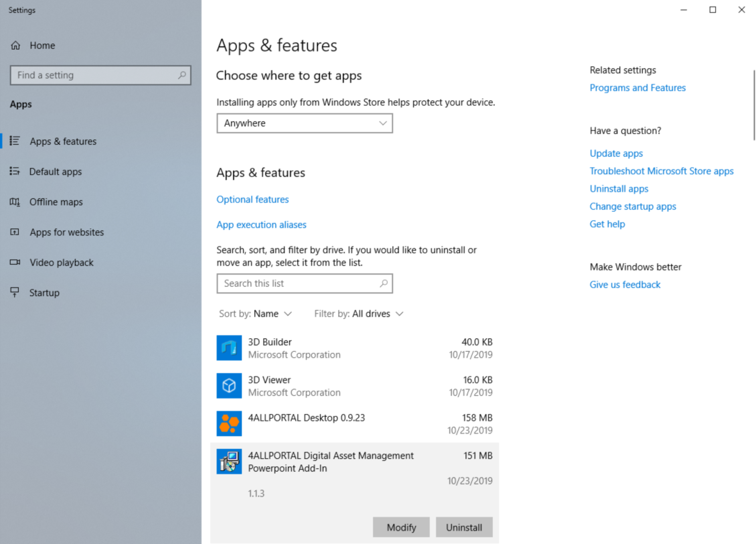This screenshot has width=756, height=544.
Task: Click the Get help link
Action: [x=607, y=224]
